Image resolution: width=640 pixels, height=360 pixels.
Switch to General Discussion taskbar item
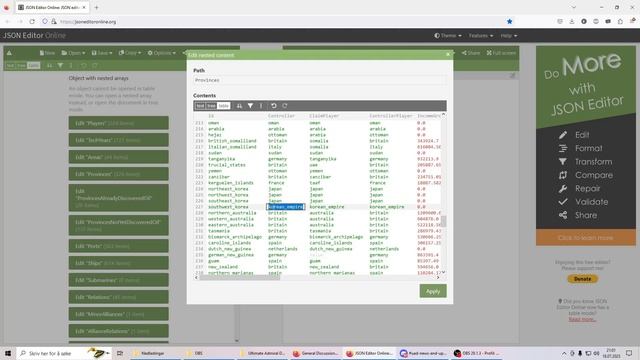coord(316,353)
